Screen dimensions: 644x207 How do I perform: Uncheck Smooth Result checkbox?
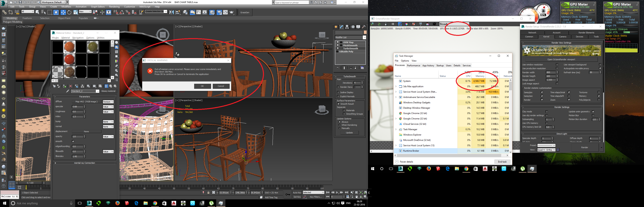[338, 104]
